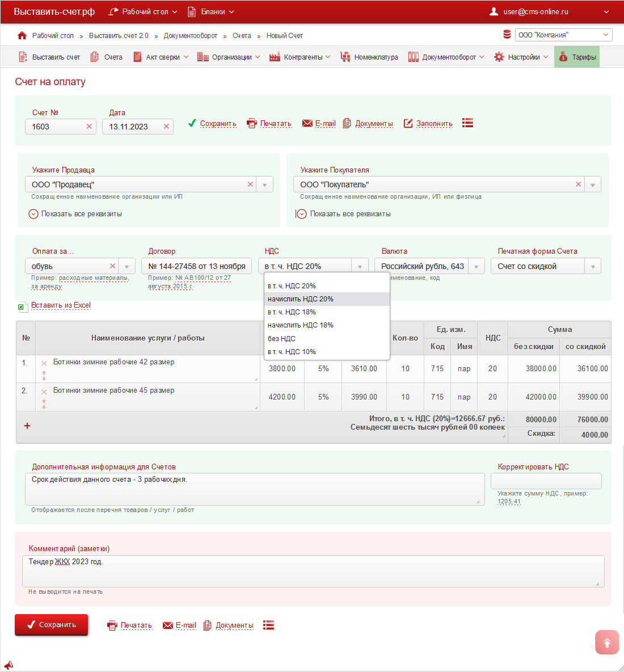The image size is (624, 672).
Task: Toggle the НДС dropdown arrow
Action: click(360, 267)
